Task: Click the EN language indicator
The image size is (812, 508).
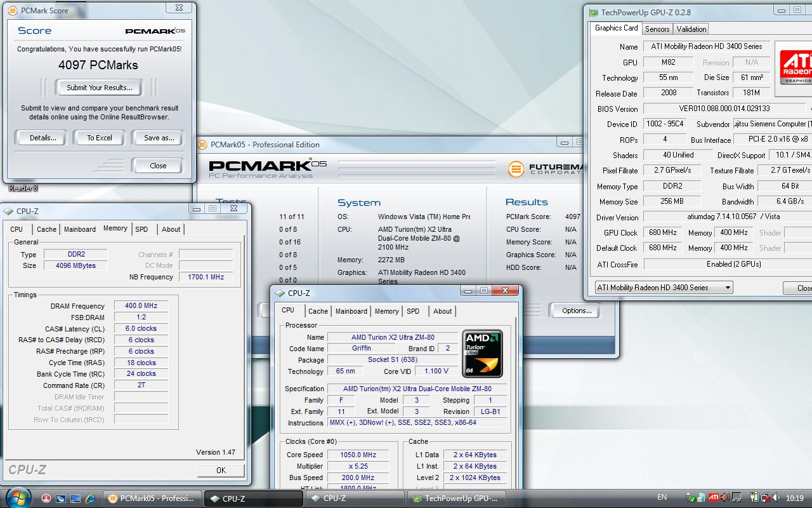Action: click(662, 498)
